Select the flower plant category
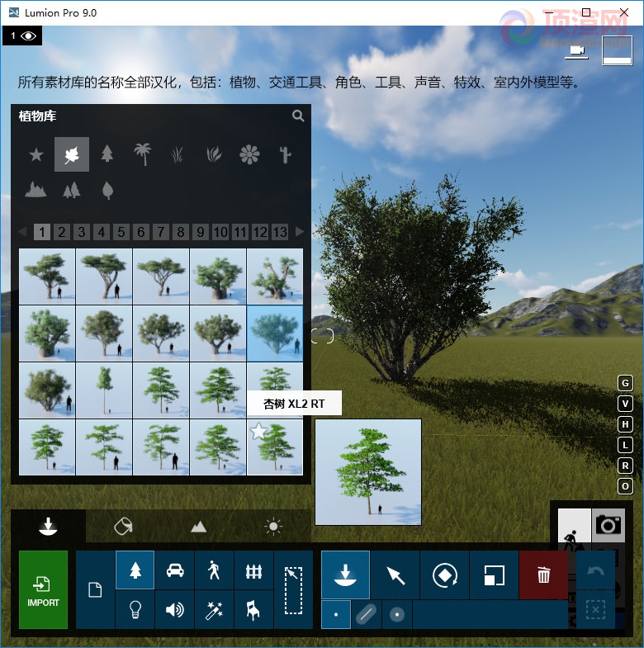The width and height of the screenshot is (644, 648). (249, 154)
